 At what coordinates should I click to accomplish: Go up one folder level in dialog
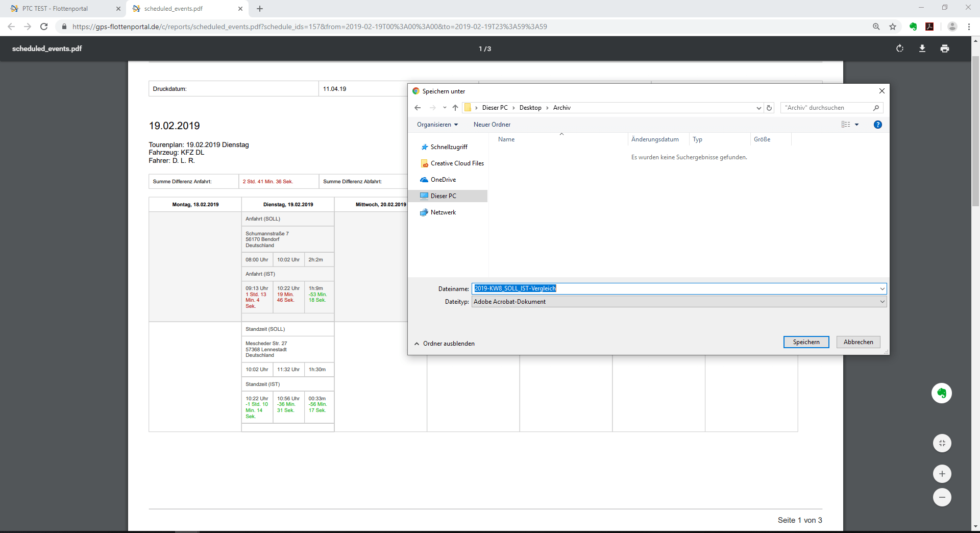point(455,108)
